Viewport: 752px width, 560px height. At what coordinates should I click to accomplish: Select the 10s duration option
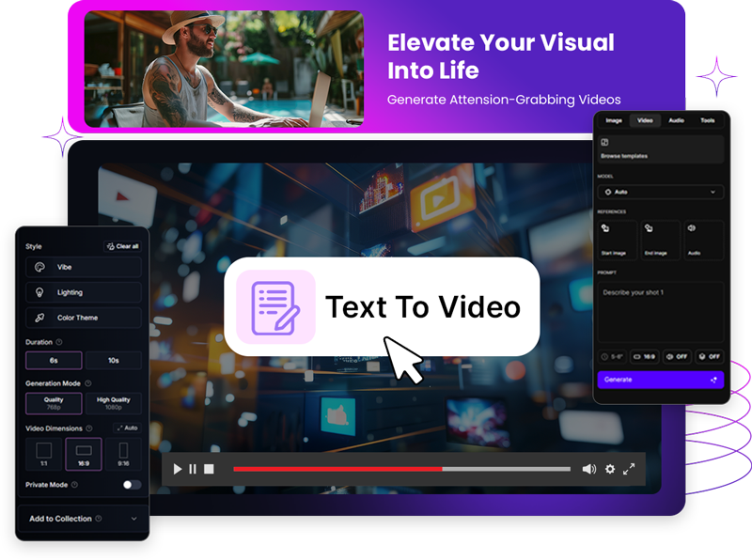[114, 361]
